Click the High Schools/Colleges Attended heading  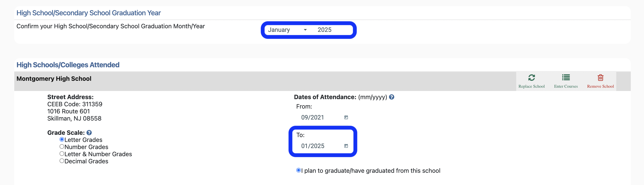click(x=67, y=64)
